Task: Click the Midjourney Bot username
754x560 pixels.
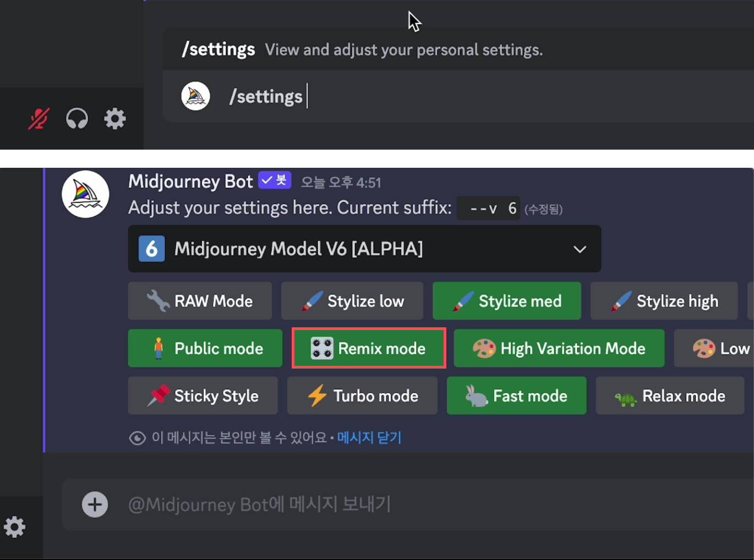Action: [x=190, y=182]
